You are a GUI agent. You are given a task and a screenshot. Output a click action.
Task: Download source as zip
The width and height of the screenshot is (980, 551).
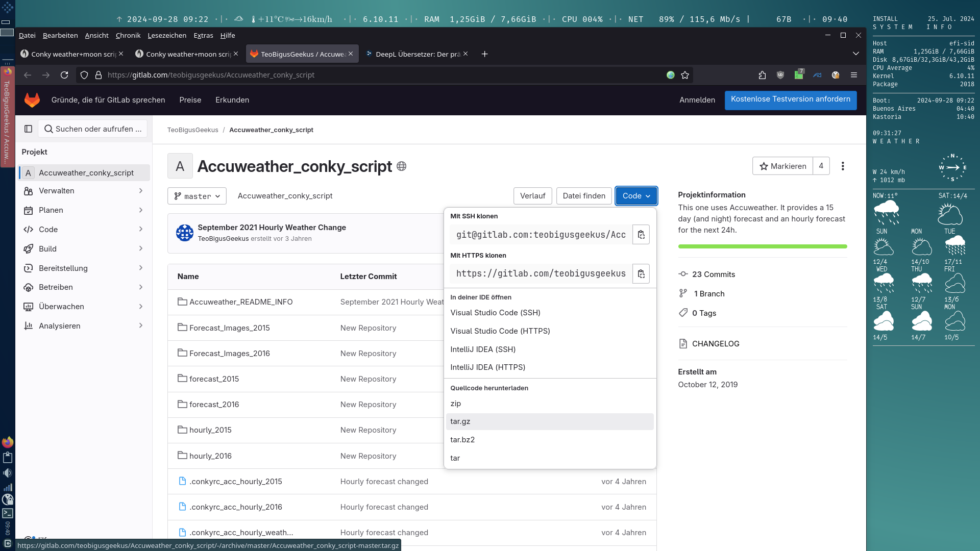(550, 404)
